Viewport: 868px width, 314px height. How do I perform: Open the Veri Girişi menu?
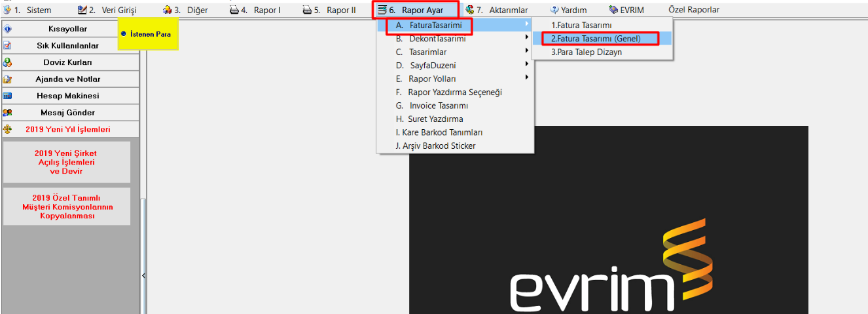point(107,10)
